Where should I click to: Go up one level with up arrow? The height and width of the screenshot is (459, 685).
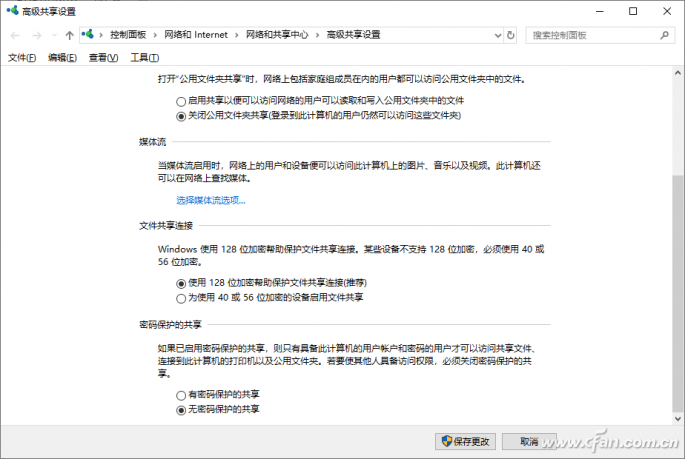tap(69, 35)
